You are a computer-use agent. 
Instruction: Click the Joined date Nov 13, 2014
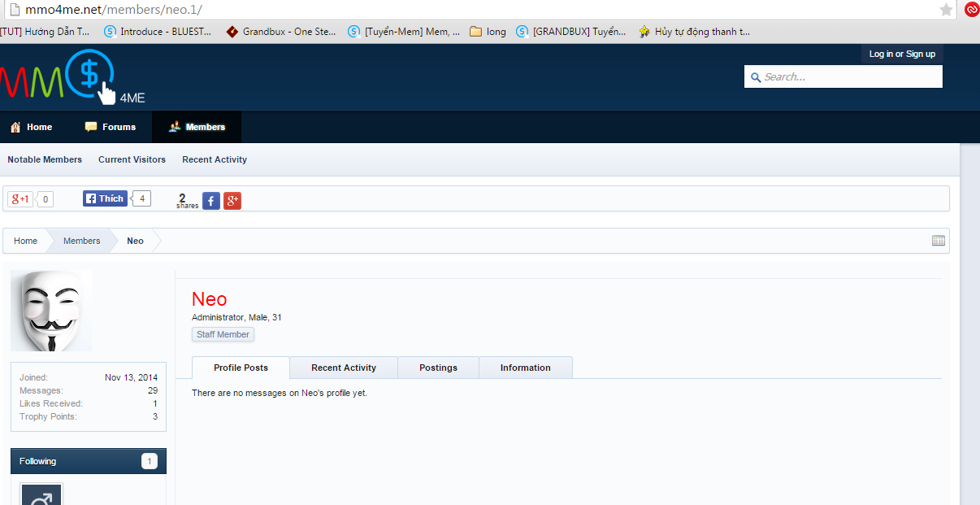click(131, 377)
